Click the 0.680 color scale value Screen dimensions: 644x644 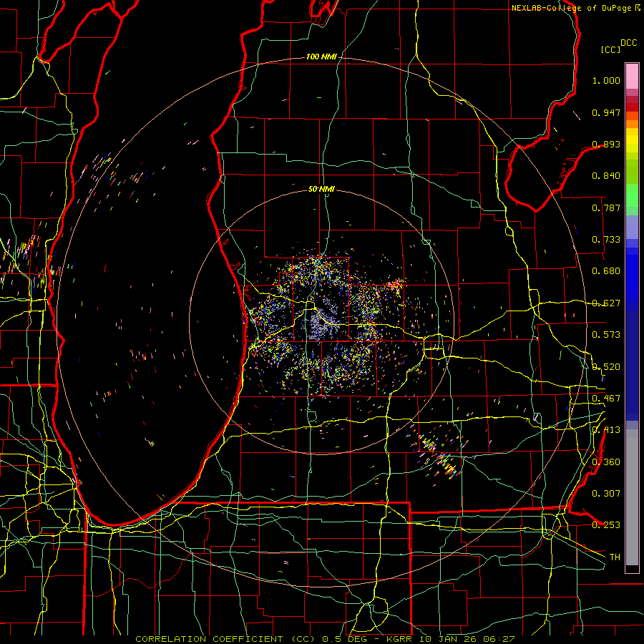pos(606,271)
